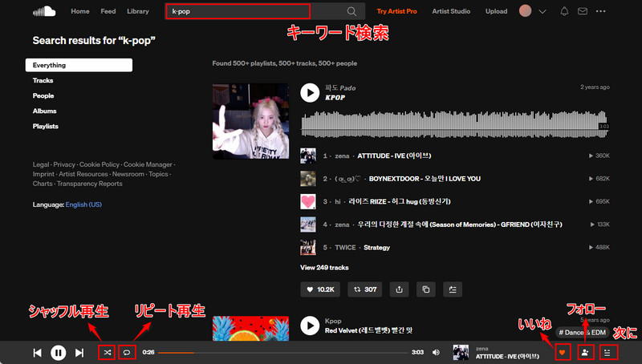
Task: Copy link of the KPOP playlist
Action: (426, 289)
